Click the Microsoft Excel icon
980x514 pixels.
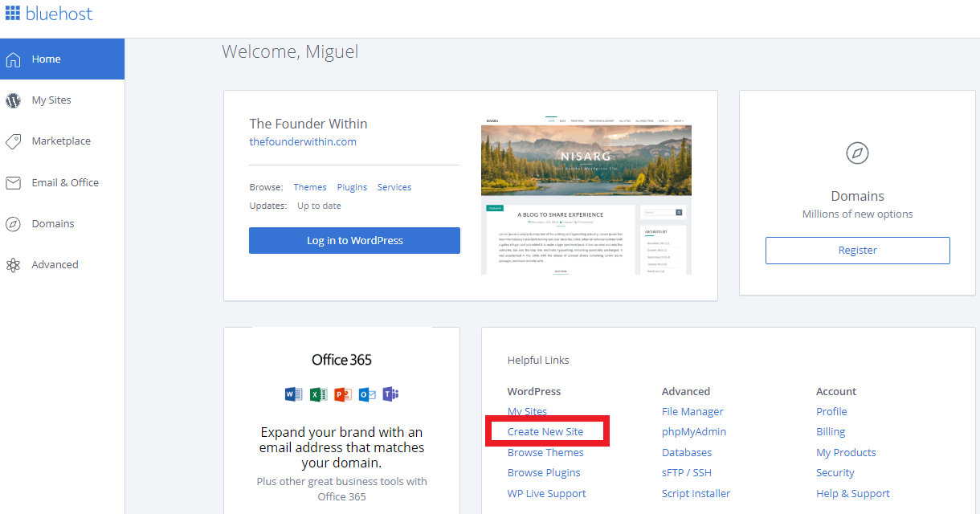[317, 394]
